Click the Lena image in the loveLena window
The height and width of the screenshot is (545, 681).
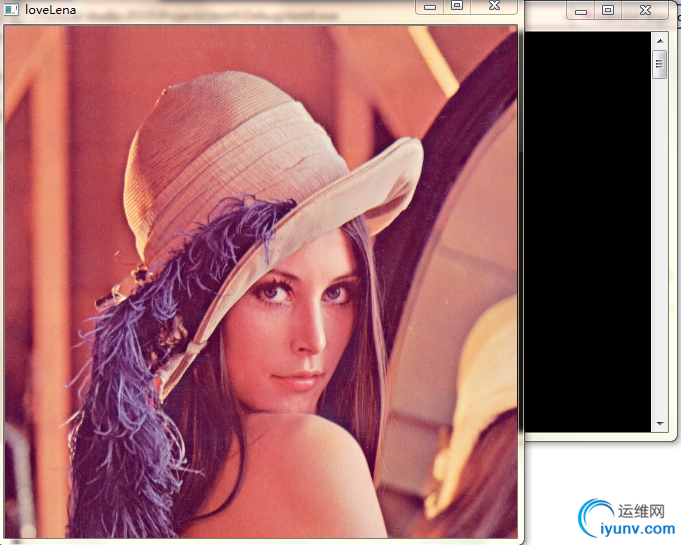pyautogui.click(x=261, y=281)
